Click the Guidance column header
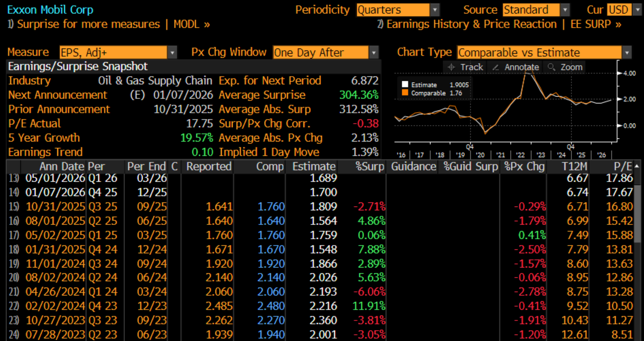This screenshot has height=341, width=644. (414, 167)
